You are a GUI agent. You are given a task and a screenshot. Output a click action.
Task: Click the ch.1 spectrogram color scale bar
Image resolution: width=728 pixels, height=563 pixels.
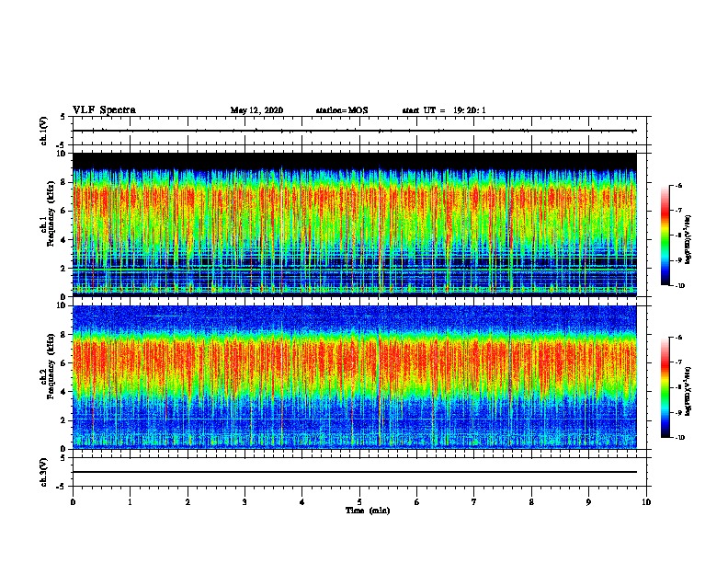coord(665,236)
